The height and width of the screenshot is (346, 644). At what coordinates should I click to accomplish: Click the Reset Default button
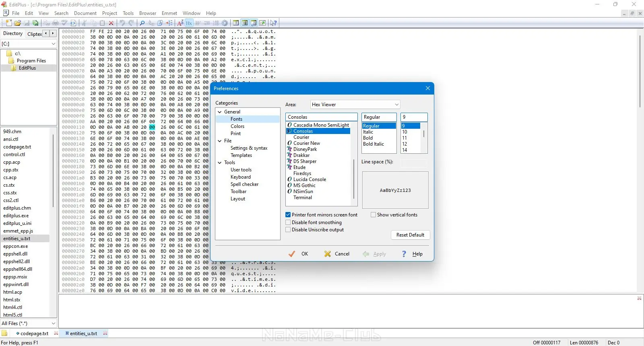pyautogui.click(x=410, y=235)
